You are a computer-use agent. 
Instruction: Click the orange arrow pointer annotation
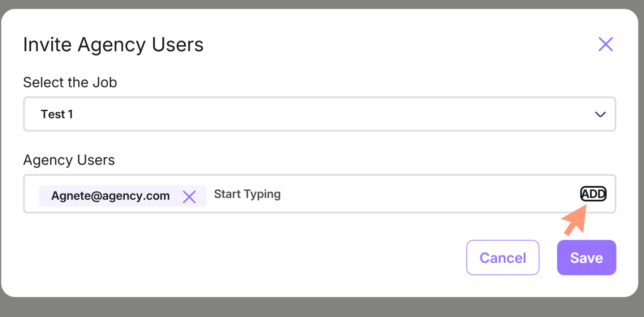click(x=575, y=220)
